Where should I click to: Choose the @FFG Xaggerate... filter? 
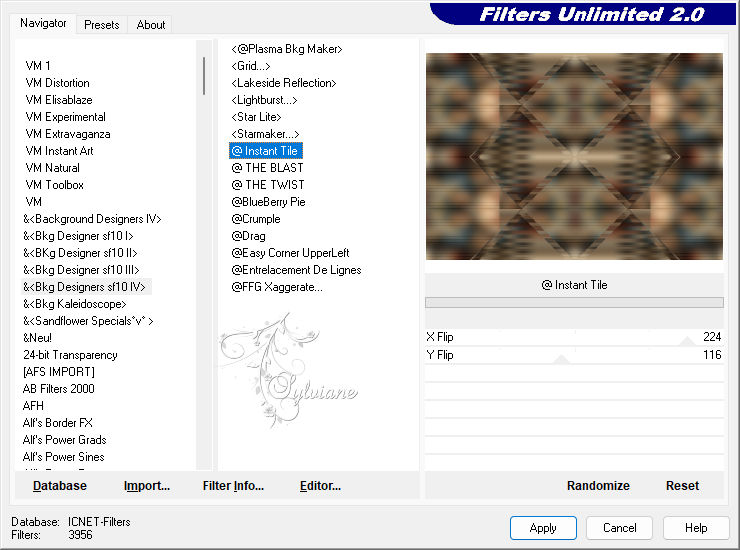point(277,287)
